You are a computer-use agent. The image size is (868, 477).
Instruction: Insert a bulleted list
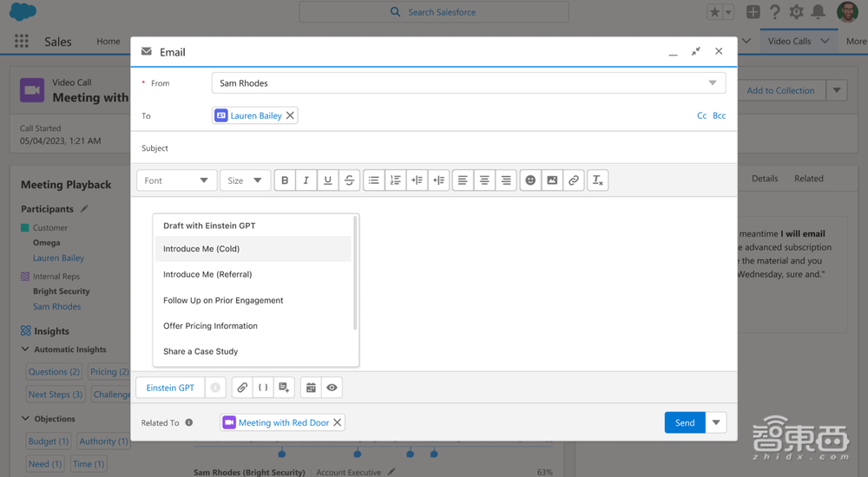point(373,180)
